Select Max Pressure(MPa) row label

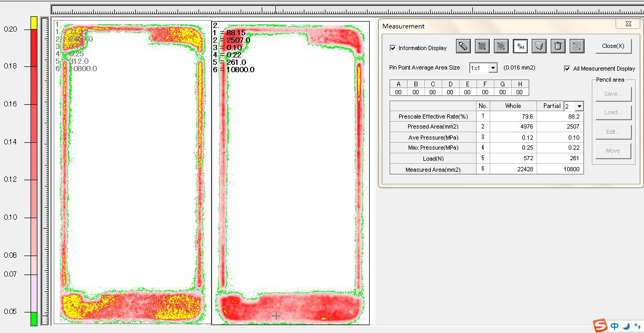tap(433, 148)
